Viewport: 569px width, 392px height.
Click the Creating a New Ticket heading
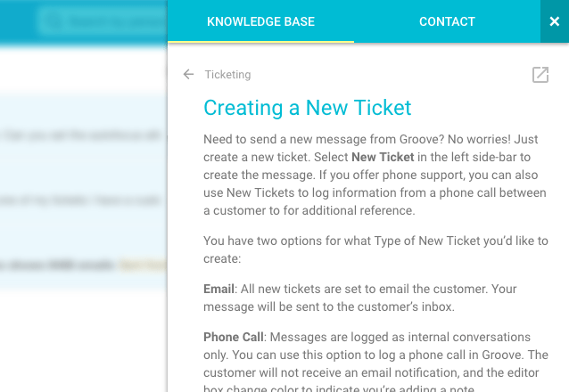pyautogui.click(x=308, y=108)
